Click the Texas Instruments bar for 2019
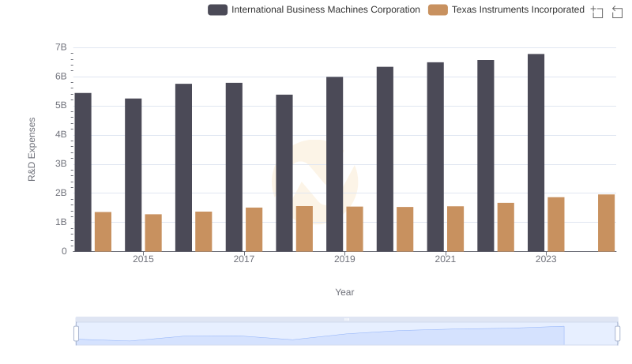632x364 pixels. pos(355,229)
